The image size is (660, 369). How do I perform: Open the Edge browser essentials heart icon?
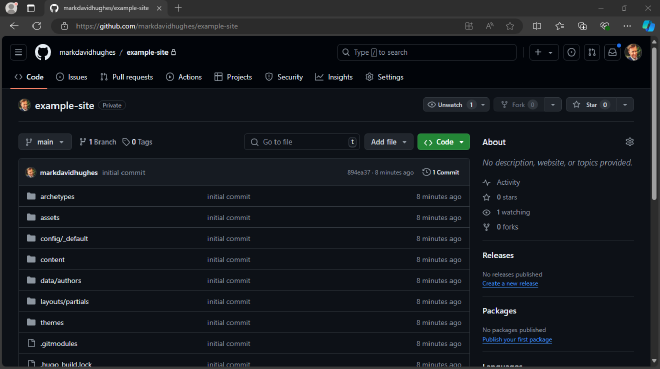(x=605, y=26)
